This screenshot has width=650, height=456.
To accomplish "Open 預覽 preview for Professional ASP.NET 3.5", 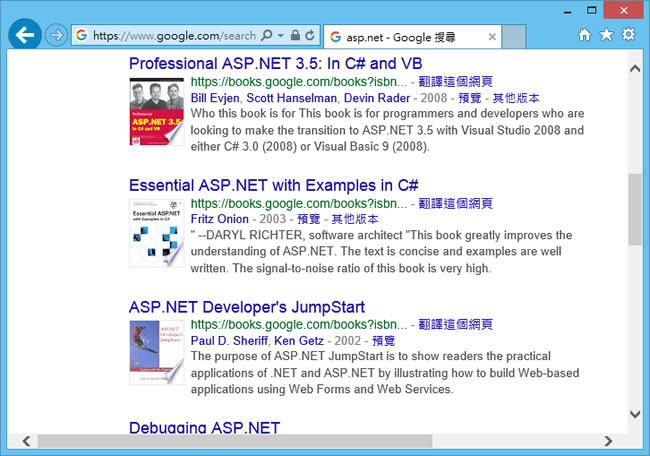I will (x=469, y=98).
